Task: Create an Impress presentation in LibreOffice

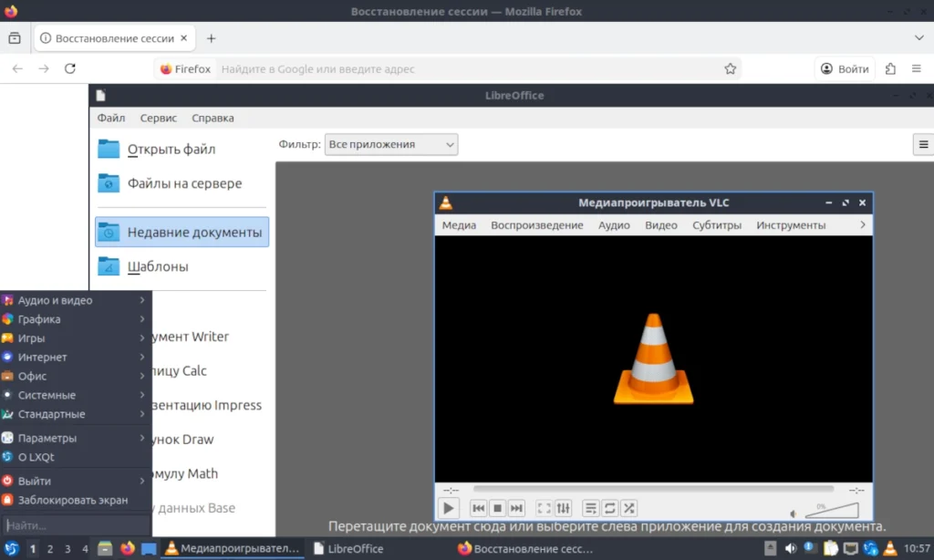Action: coord(206,405)
